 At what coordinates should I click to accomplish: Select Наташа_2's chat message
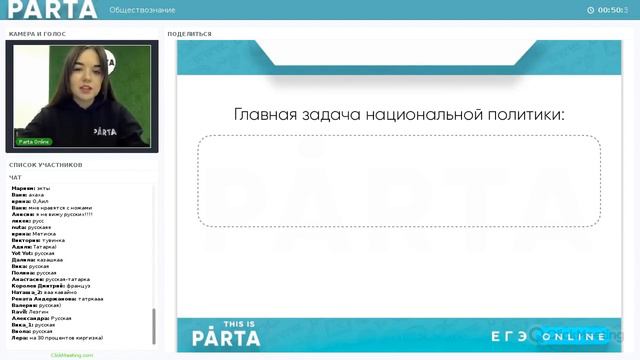click(x=44, y=293)
